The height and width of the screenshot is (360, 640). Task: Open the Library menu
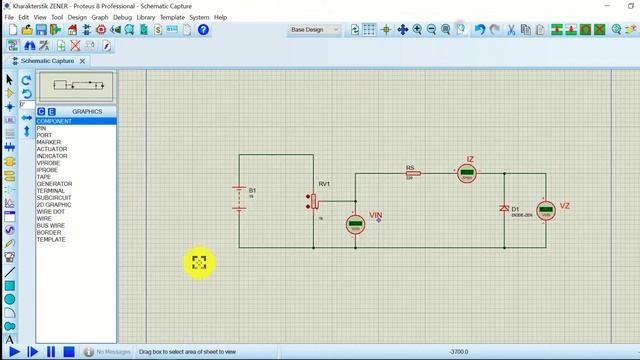pos(145,17)
